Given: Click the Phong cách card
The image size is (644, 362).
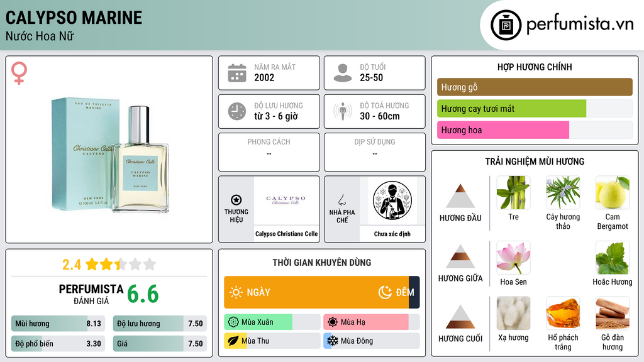Looking at the screenshot, I should [269, 152].
